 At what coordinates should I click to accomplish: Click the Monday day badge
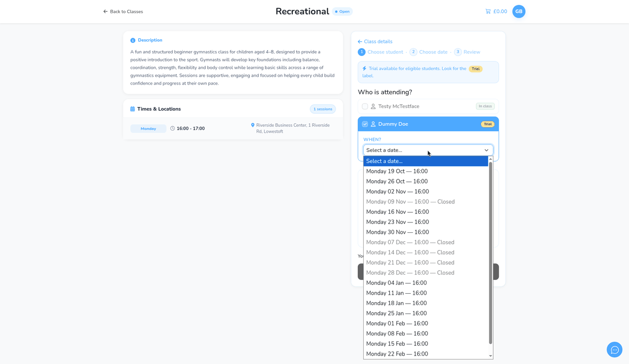tap(148, 129)
